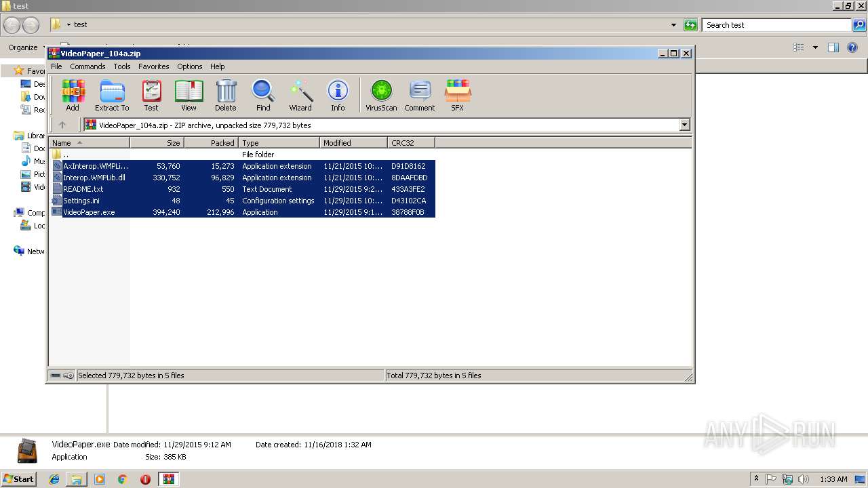Open Internet Explorer from taskbar
Screen dimensions: 868x488
(54, 479)
